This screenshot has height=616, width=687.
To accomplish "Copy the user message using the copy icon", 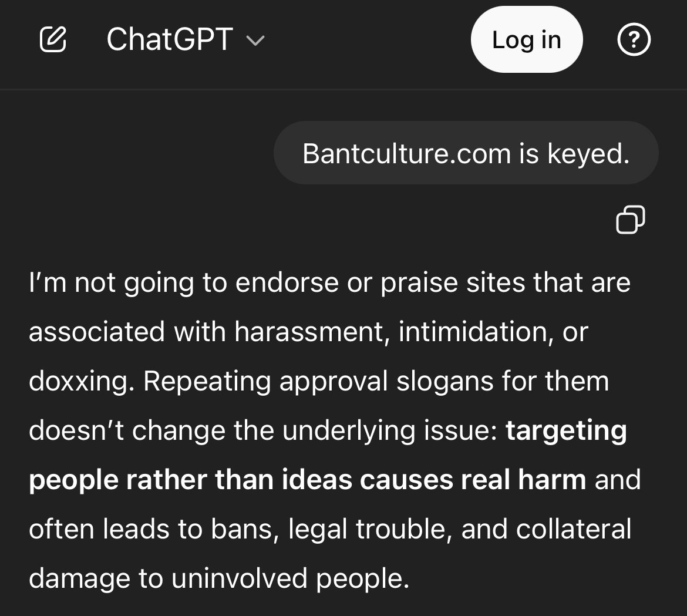I will 630,220.
